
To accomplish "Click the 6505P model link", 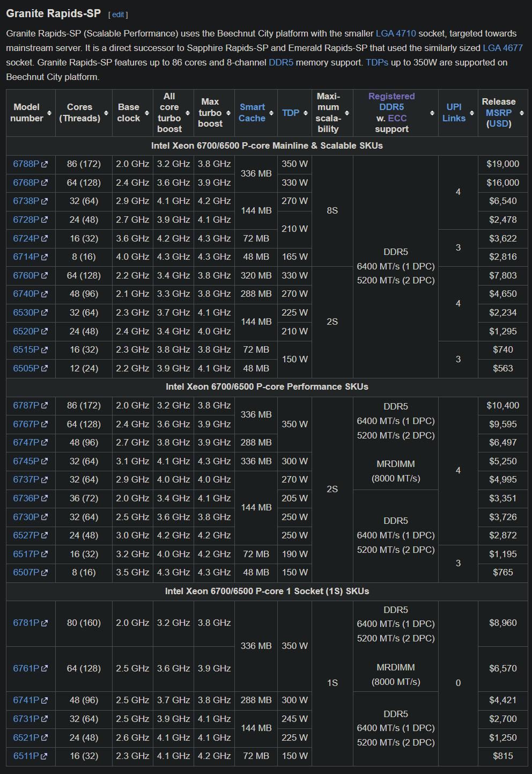I will tap(26, 368).
